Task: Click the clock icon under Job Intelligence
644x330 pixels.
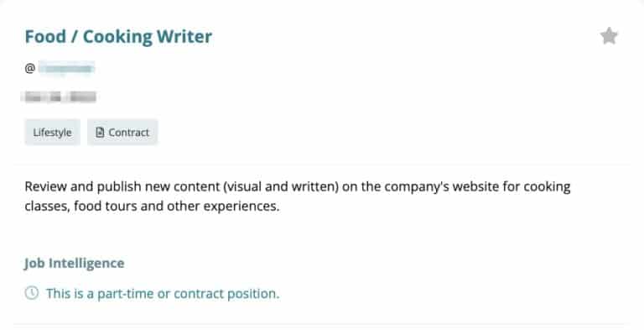Action: [x=32, y=293]
